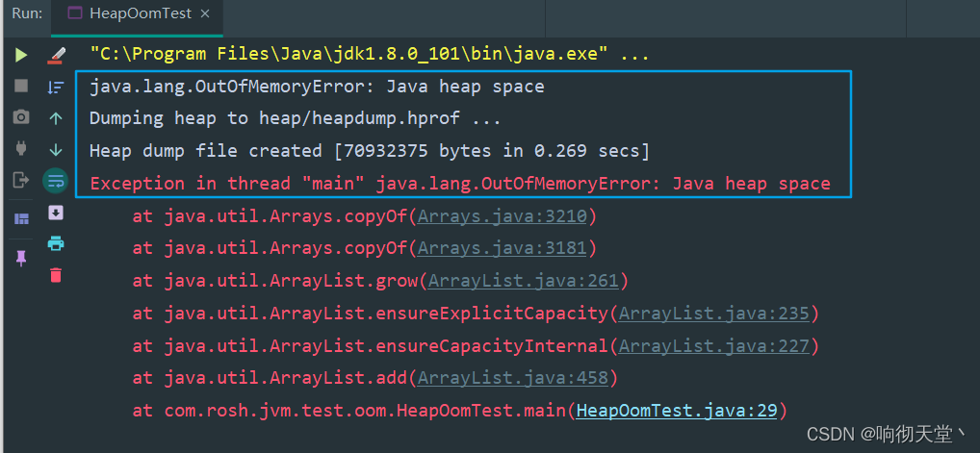The height and width of the screenshot is (453, 980).
Task: Jump to next stack frame with down arrow
Action: tap(56, 150)
